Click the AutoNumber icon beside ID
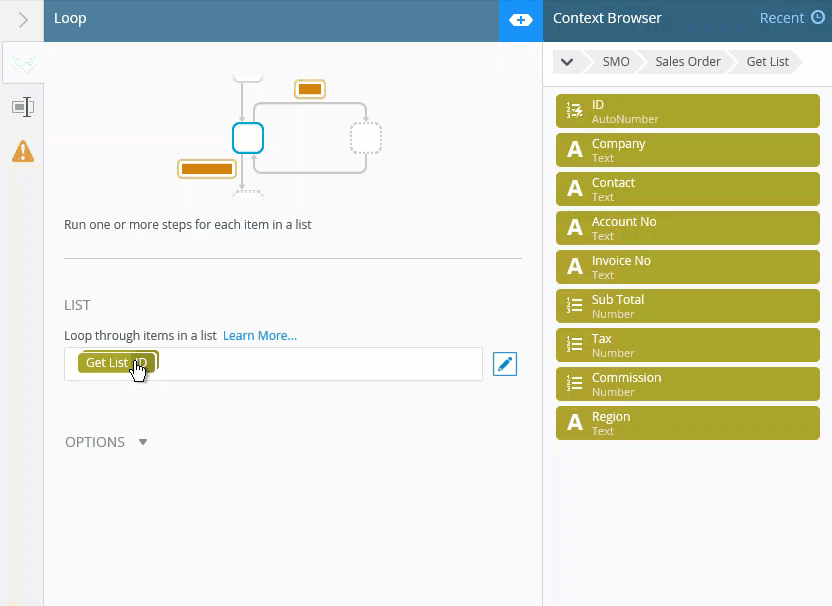The image size is (832, 606). click(x=575, y=110)
